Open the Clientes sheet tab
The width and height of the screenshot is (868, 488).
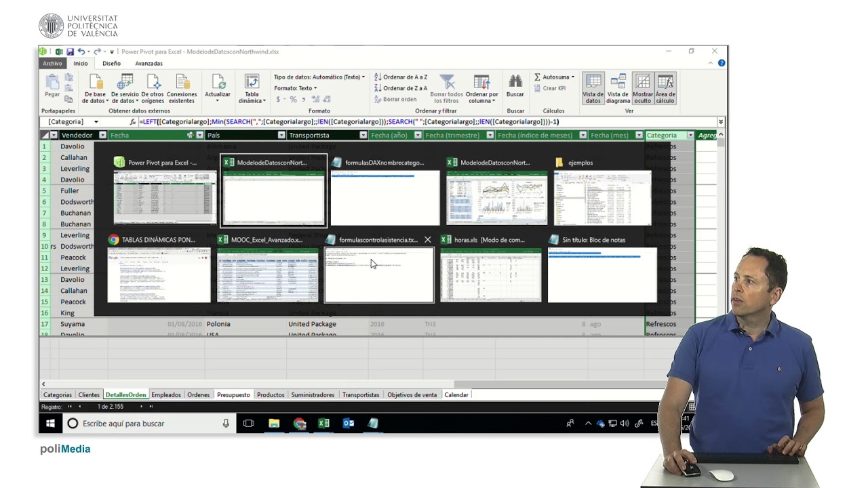(89, 394)
